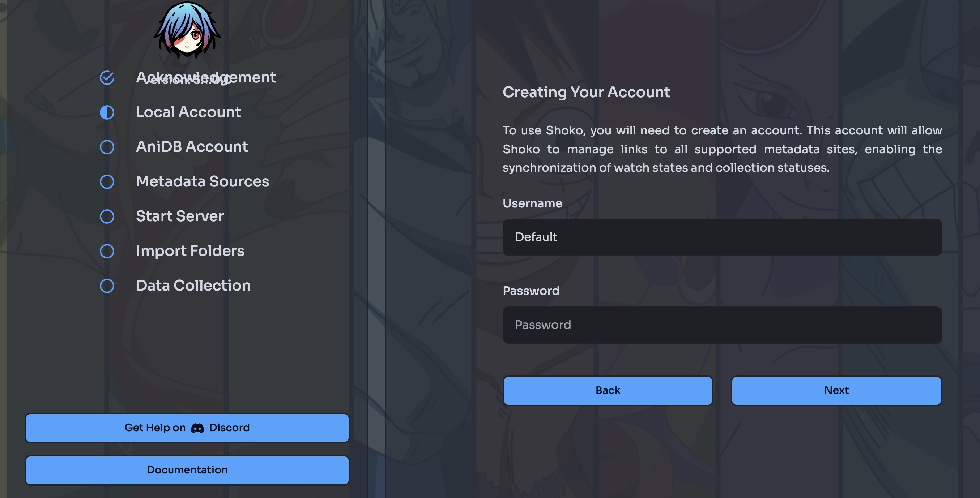Click the Start Server step circle icon
980x498 pixels.
[107, 216]
